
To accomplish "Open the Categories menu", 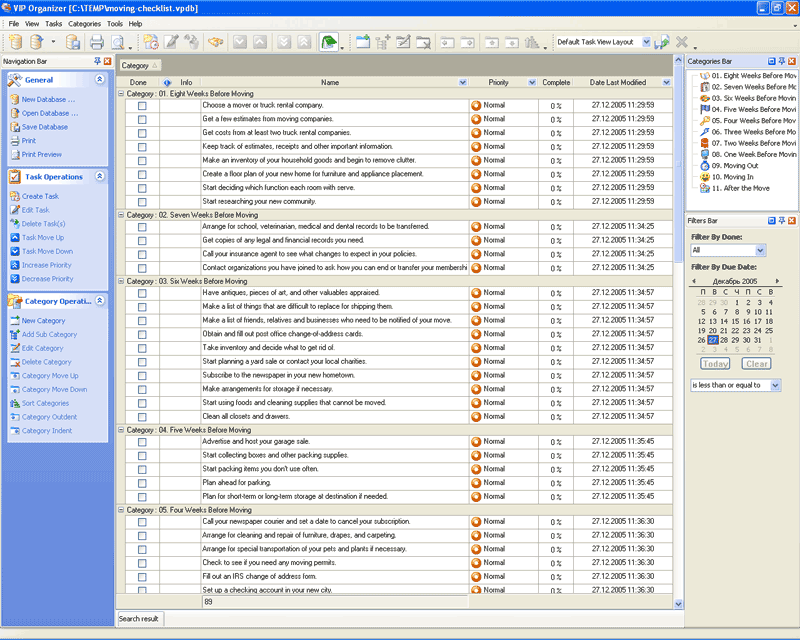I will coord(84,23).
